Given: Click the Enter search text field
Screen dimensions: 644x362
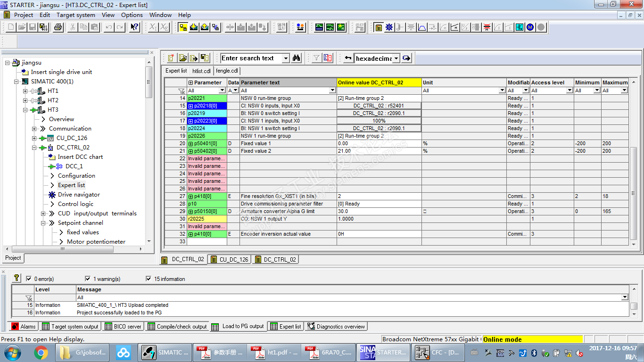Looking at the screenshot, I should [251, 58].
